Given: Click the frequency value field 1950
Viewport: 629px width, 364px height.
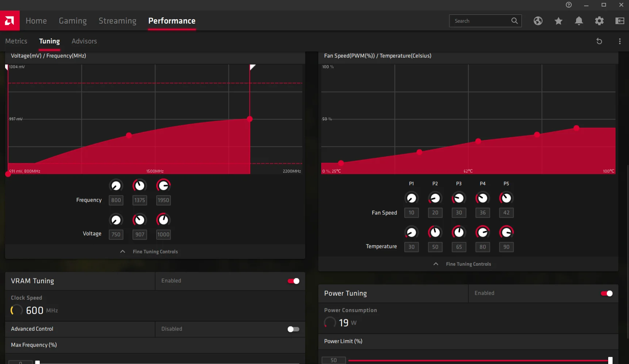Looking at the screenshot, I should [x=163, y=200].
